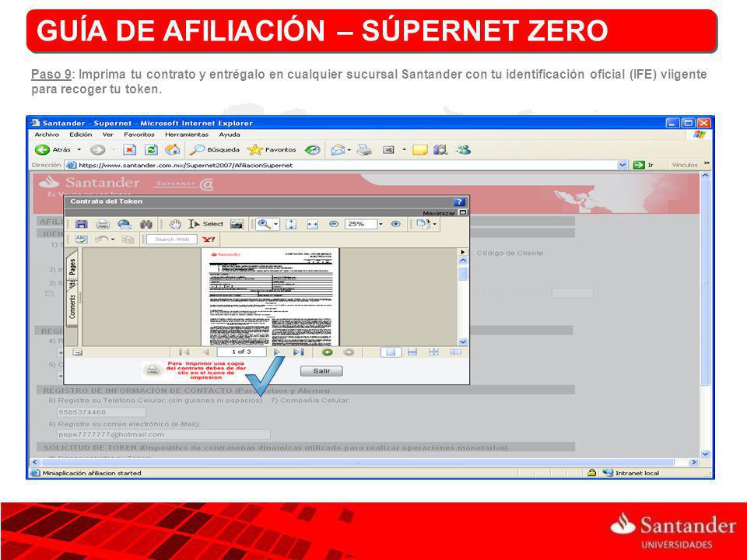This screenshot has height=560, width=747.
Task: Activate the Select text tool
Action: (x=205, y=224)
